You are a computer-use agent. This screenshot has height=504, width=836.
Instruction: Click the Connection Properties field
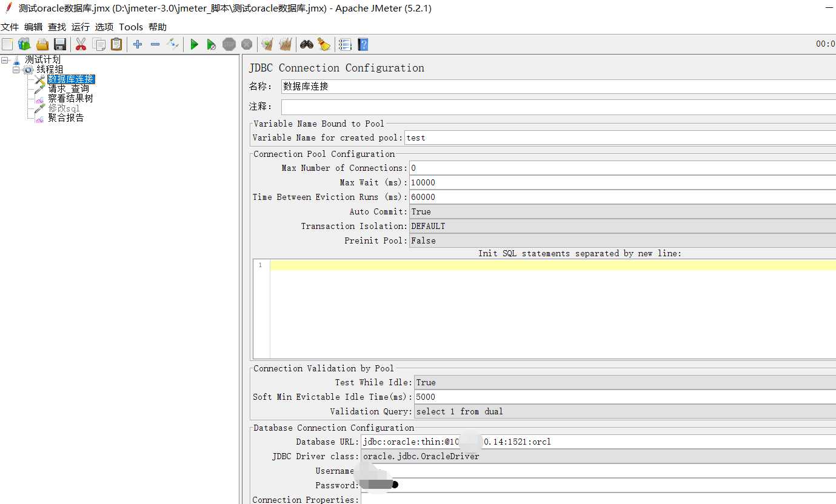[598, 499]
